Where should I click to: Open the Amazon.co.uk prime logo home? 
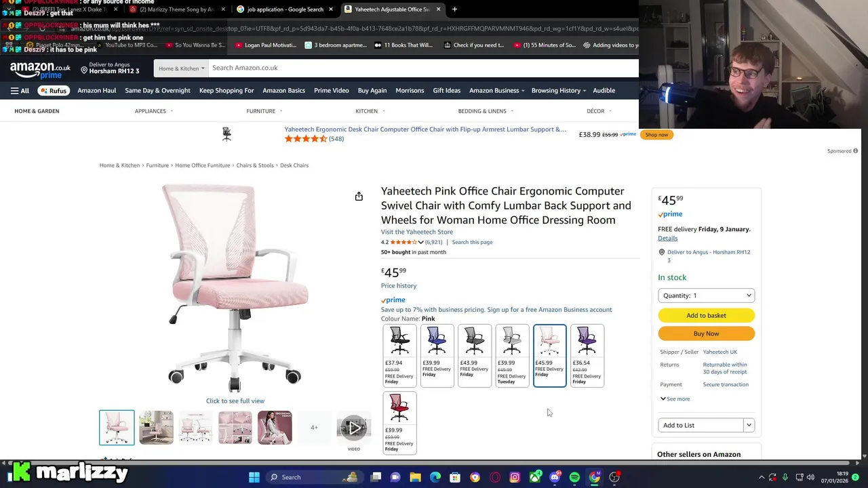(40, 69)
